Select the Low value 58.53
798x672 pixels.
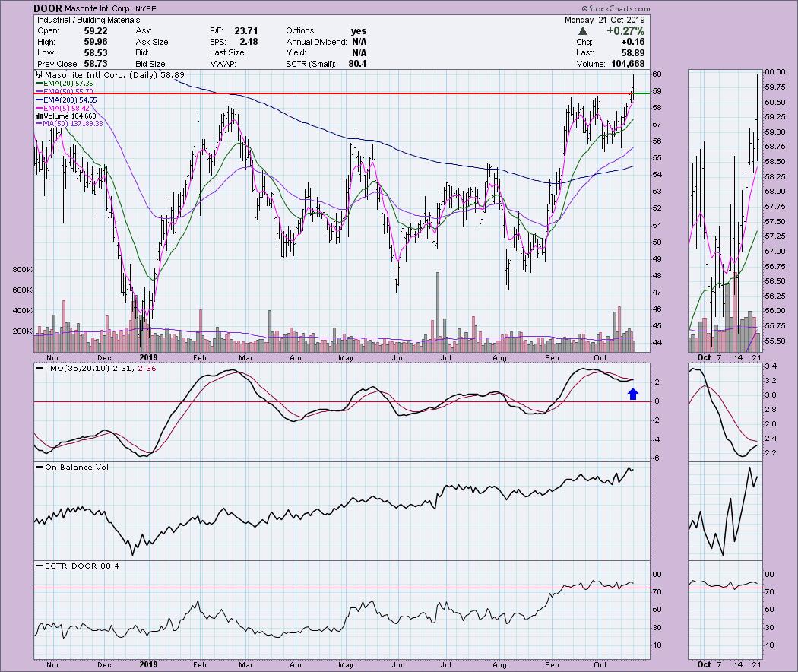pyautogui.click(x=96, y=52)
